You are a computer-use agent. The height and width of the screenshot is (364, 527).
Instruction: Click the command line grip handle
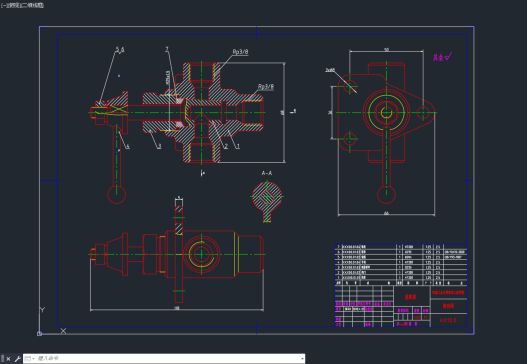pos(3,359)
